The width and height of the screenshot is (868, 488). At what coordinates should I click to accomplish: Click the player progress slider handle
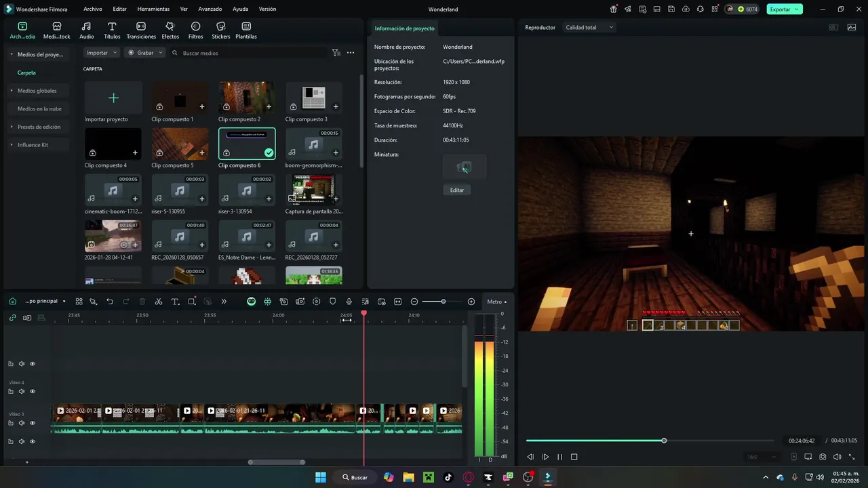pos(664,441)
